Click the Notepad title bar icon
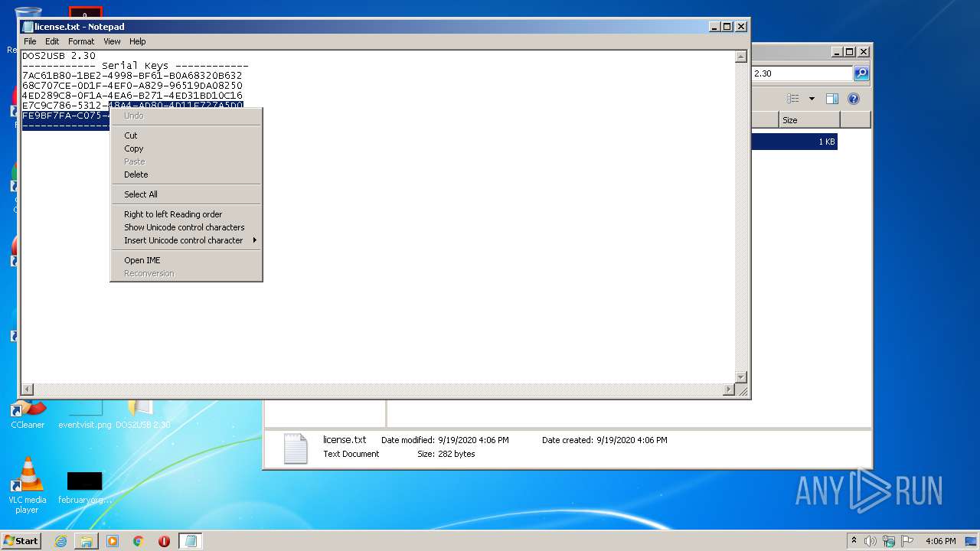Viewport: 980px width, 551px height. pos(28,27)
